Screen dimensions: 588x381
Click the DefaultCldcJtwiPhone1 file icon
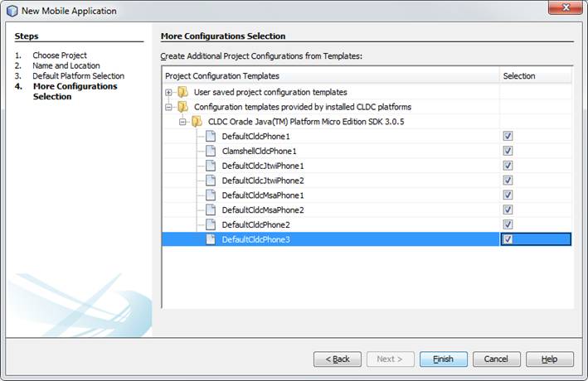[211, 166]
